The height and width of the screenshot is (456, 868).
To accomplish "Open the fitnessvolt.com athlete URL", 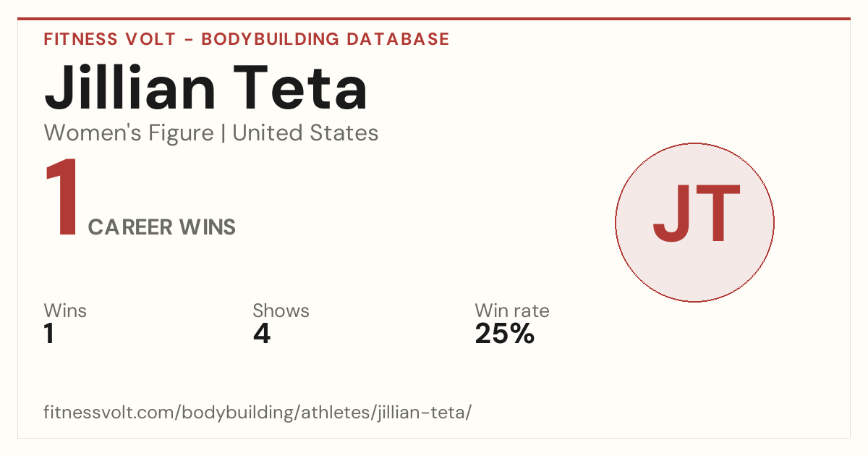I will coord(258,413).
